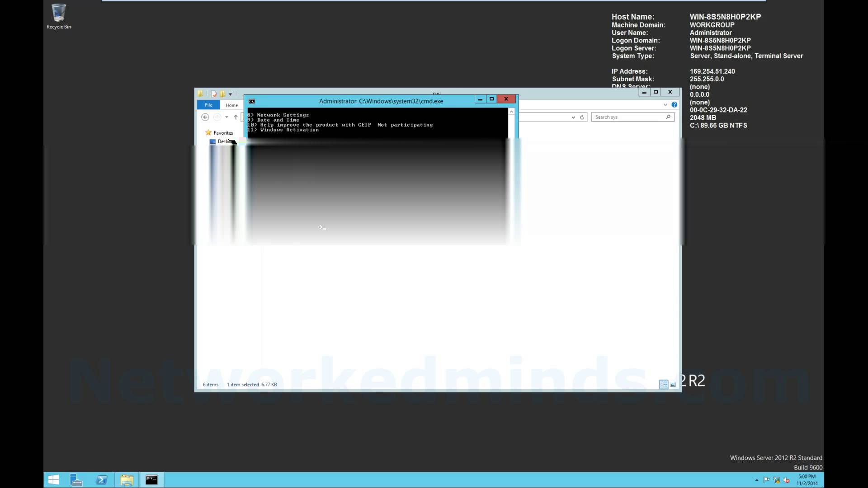
Task: Click '9) Date and Time' in cmd window
Action: pos(273,120)
